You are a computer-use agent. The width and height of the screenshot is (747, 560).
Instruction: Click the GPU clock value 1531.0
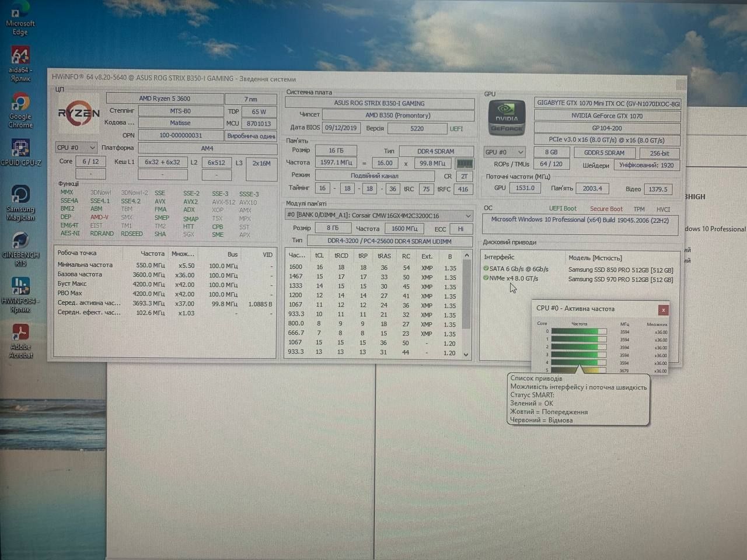[525, 188]
